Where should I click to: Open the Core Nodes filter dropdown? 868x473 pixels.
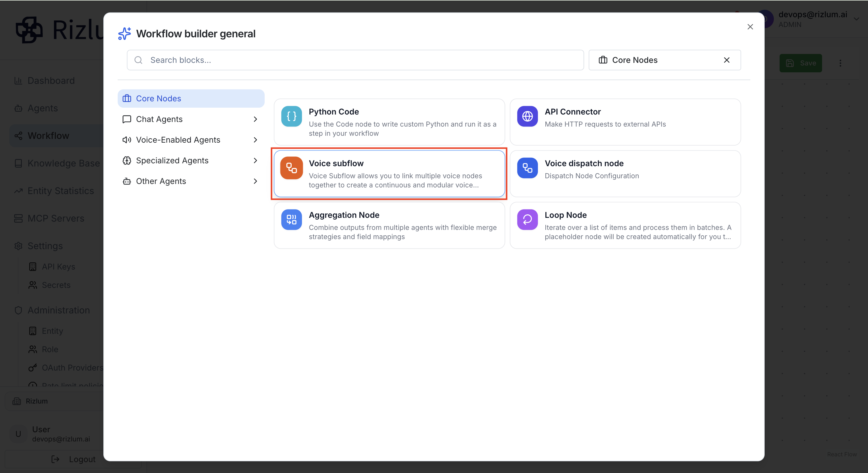tap(664, 60)
